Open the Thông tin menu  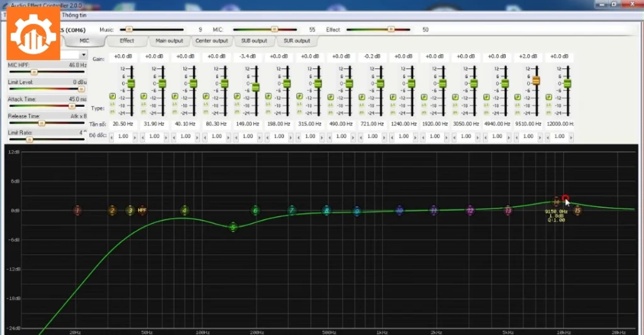pos(74,14)
